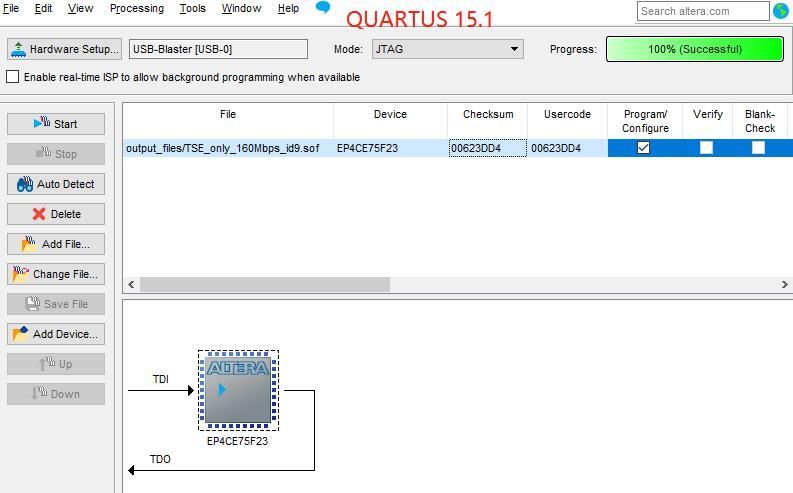
Task: Open the Add File dialog
Action: tap(56, 244)
